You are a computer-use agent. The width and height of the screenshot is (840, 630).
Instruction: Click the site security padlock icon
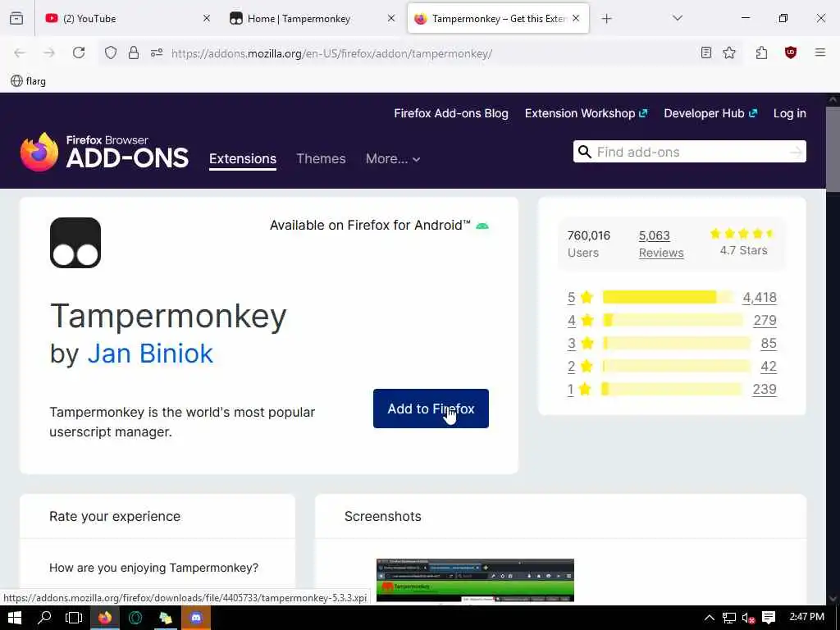134,52
